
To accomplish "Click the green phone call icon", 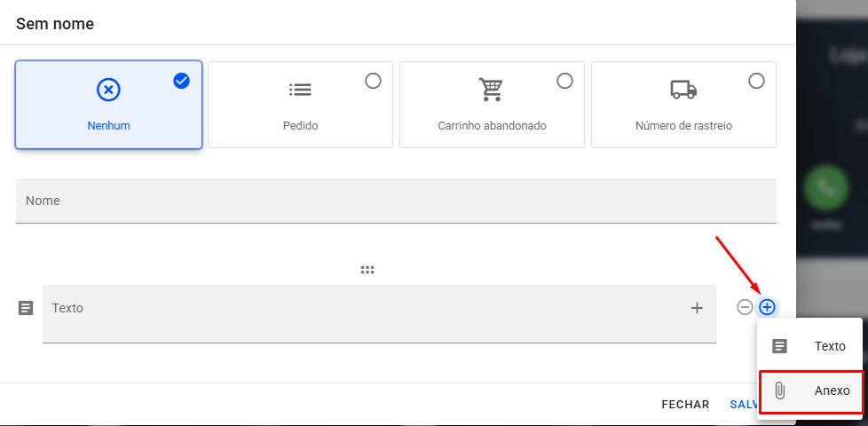I will click(x=825, y=188).
